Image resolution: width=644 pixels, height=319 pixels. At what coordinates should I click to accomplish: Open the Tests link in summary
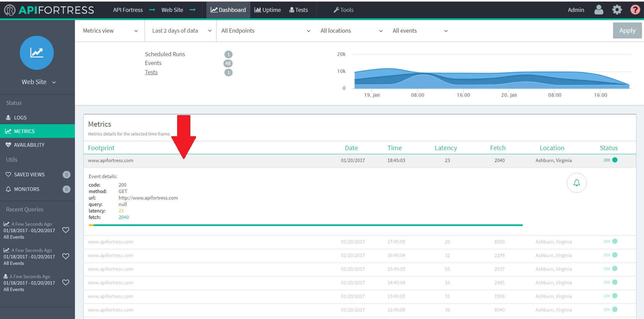coord(151,72)
